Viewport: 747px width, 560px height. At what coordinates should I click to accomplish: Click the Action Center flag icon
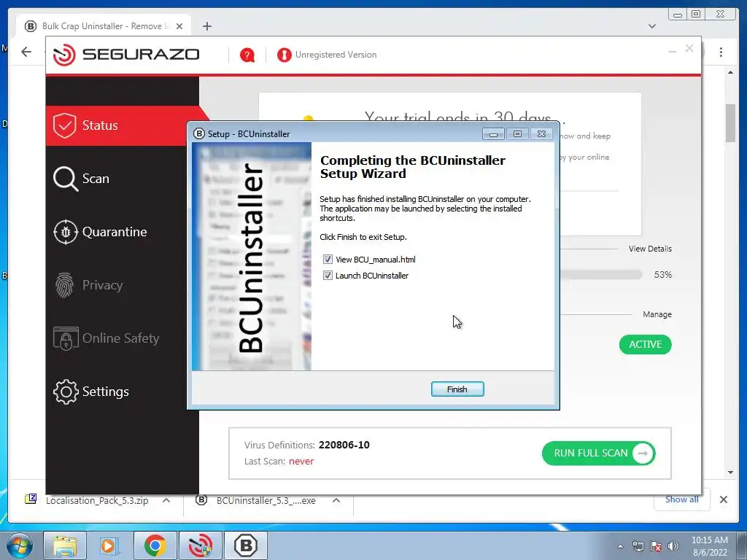click(x=656, y=546)
